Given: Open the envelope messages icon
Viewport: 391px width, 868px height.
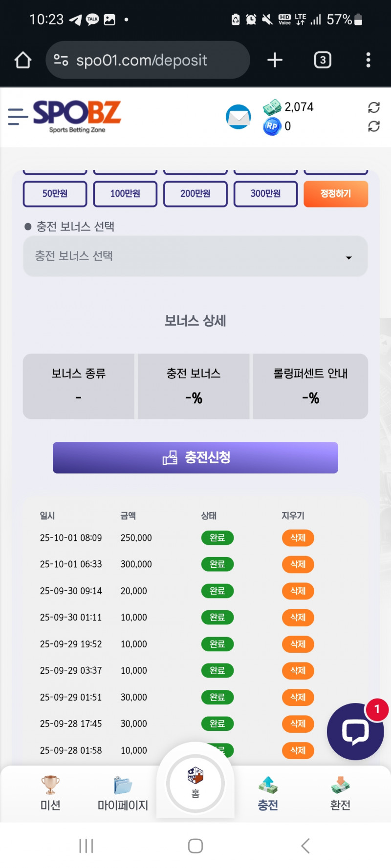Looking at the screenshot, I should [x=238, y=117].
